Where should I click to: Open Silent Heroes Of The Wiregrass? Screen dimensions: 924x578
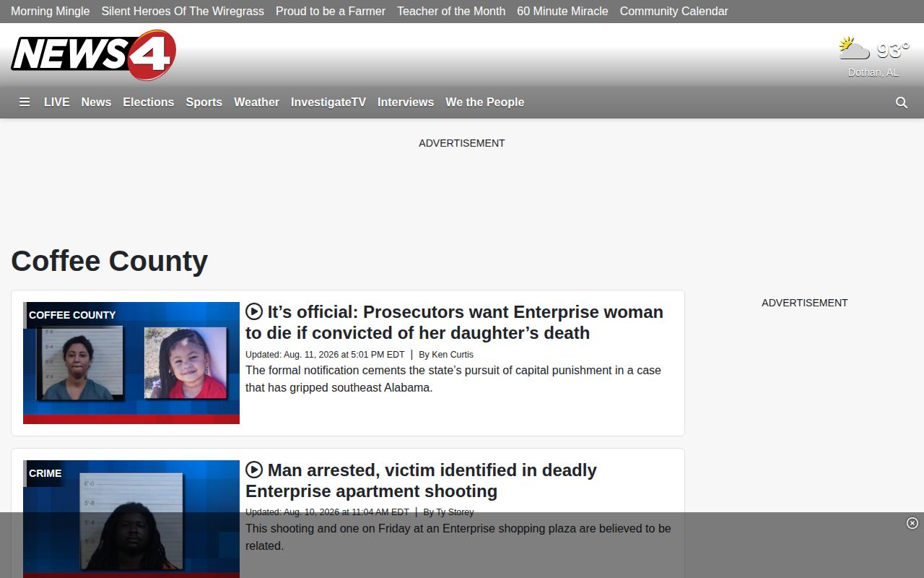point(183,12)
